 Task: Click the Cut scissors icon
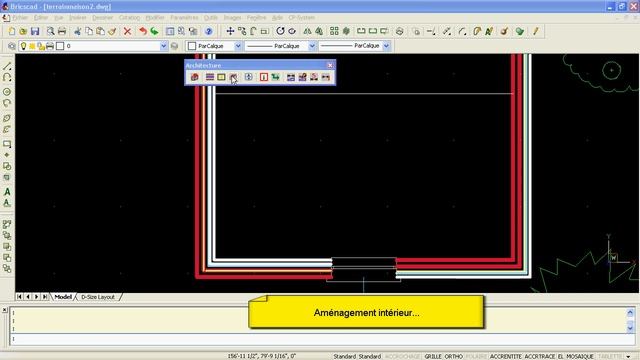click(x=77, y=31)
